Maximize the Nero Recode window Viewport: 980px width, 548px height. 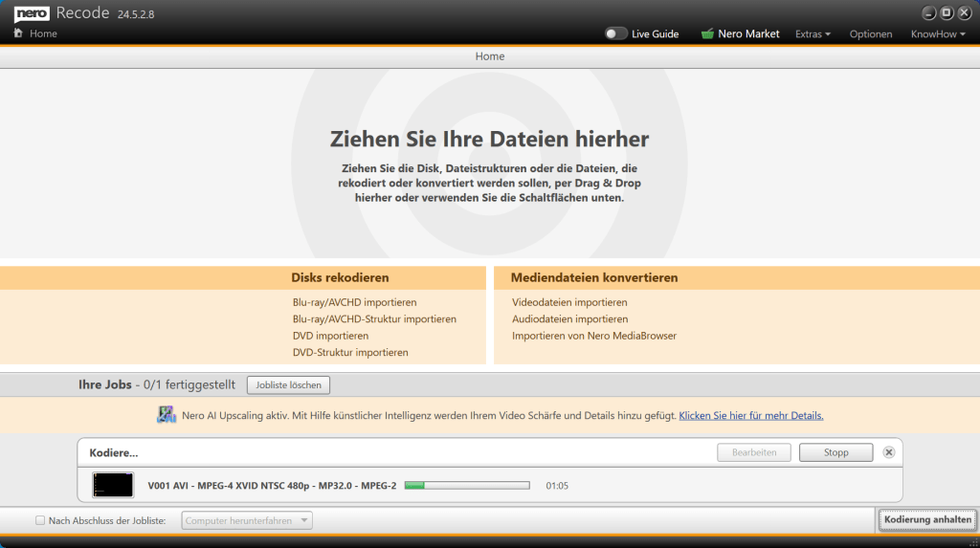click(947, 12)
